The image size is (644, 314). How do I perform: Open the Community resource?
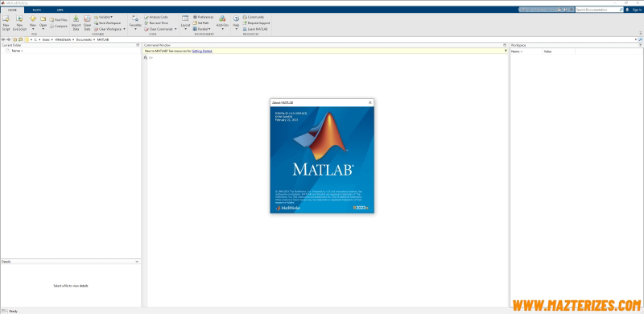tap(254, 17)
